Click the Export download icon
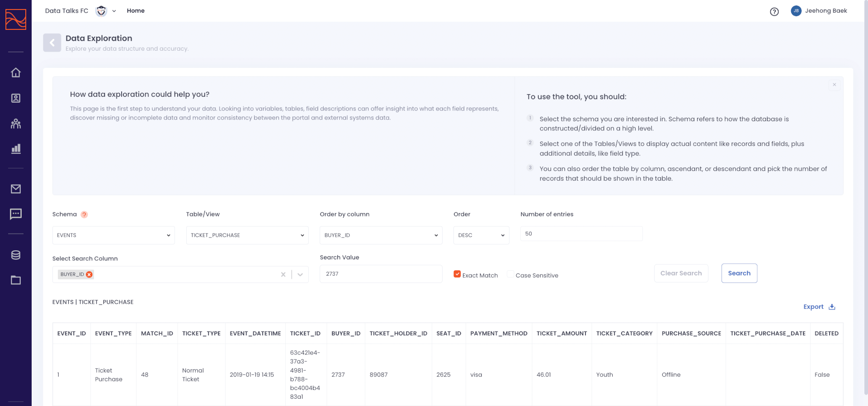 [832, 307]
